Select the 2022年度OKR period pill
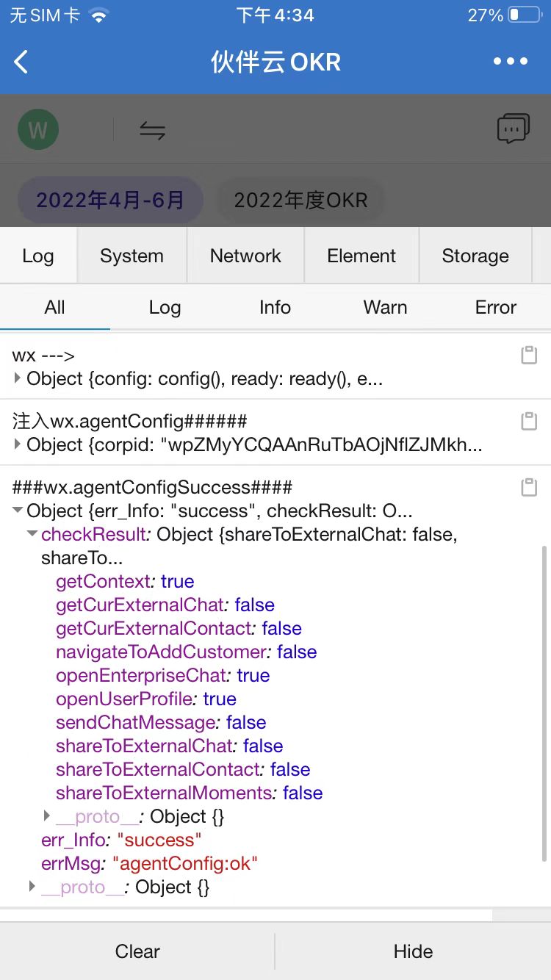The width and height of the screenshot is (551, 980). (300, 200)
